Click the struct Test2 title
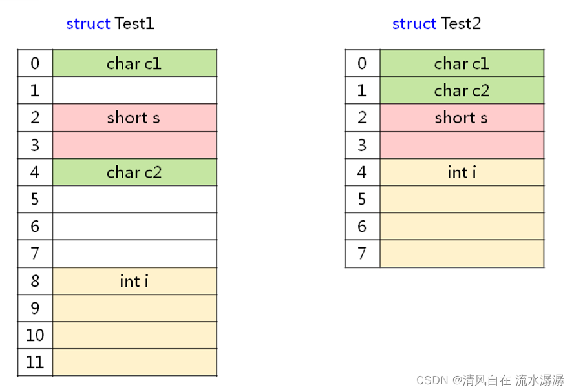 (x=436, y=24)
